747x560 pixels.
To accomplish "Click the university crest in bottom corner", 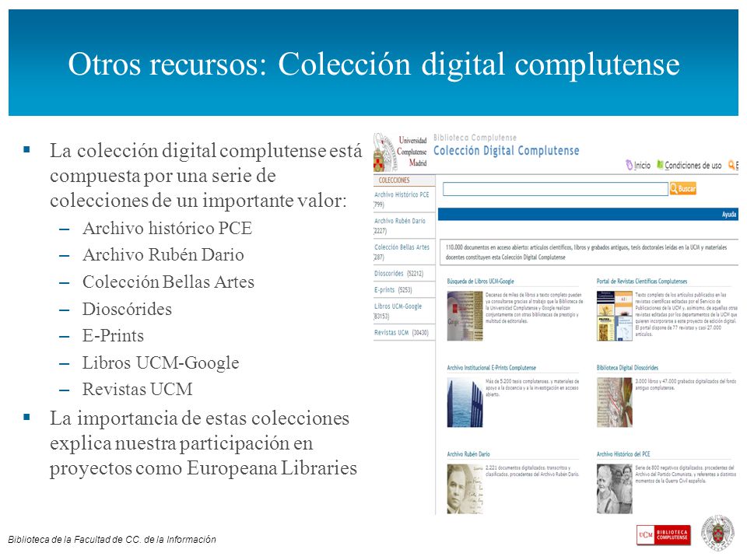I will 717,532.
